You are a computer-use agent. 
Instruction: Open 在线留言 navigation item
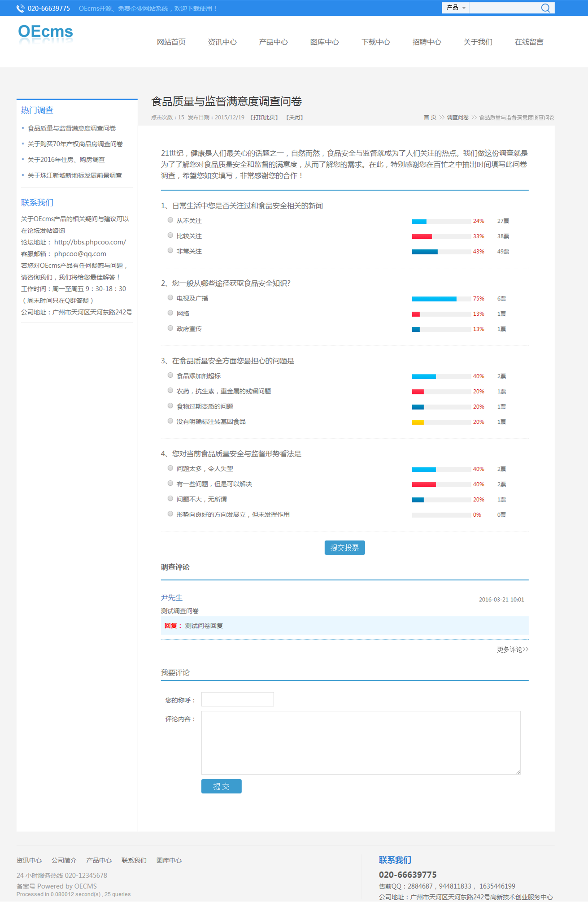point(529,42)
